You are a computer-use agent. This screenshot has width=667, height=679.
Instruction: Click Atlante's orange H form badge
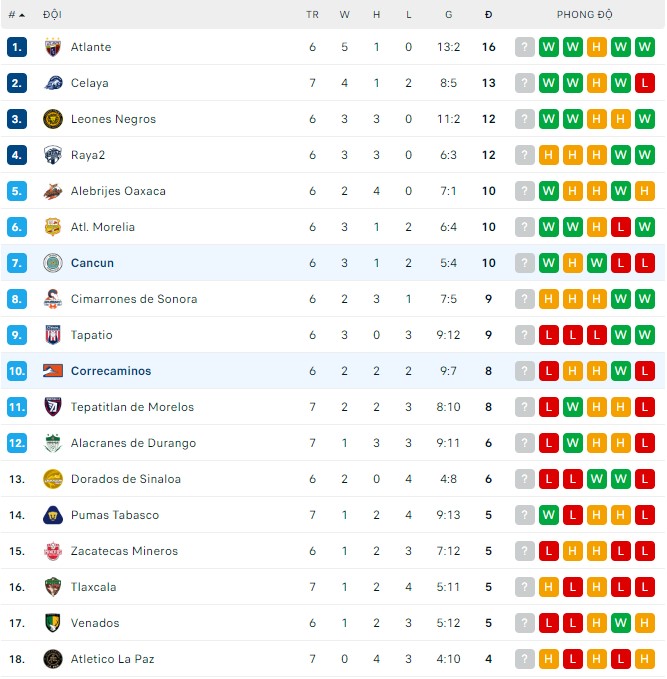(597, 47)
